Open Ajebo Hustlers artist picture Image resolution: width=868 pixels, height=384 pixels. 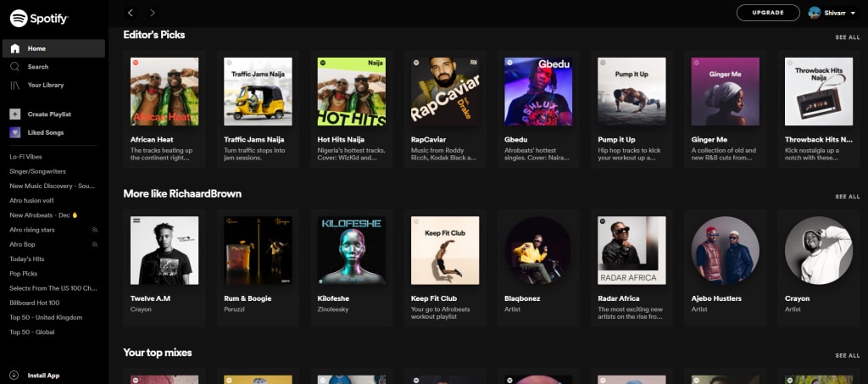click(x=726, y=250)
